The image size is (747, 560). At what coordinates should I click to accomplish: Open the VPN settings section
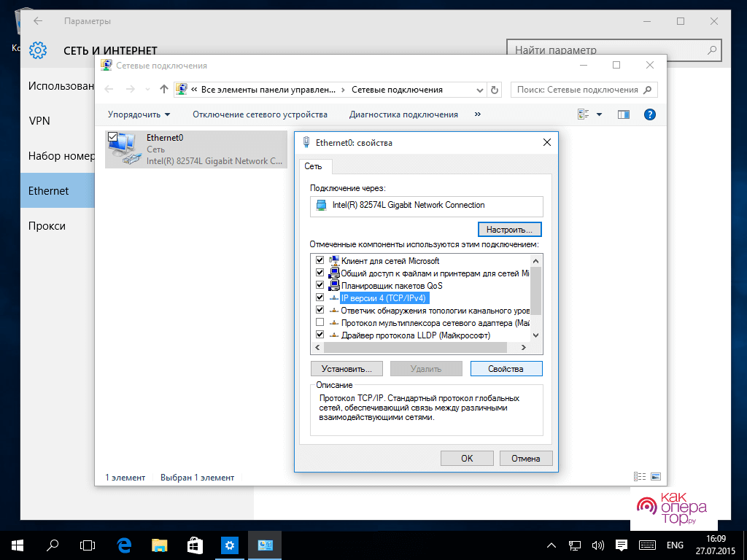coord(39,121)
